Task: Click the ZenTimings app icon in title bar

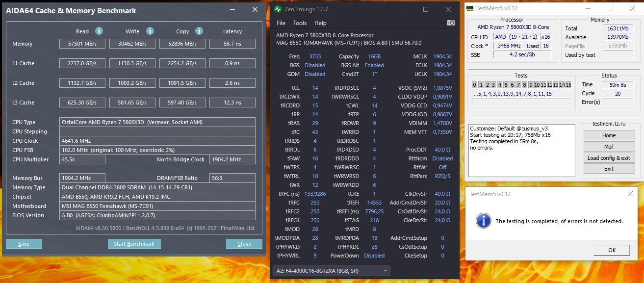Action: pos(278,9)
